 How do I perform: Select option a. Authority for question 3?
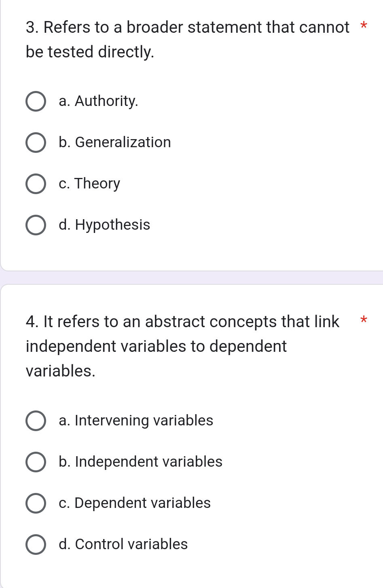pos(36,102)
